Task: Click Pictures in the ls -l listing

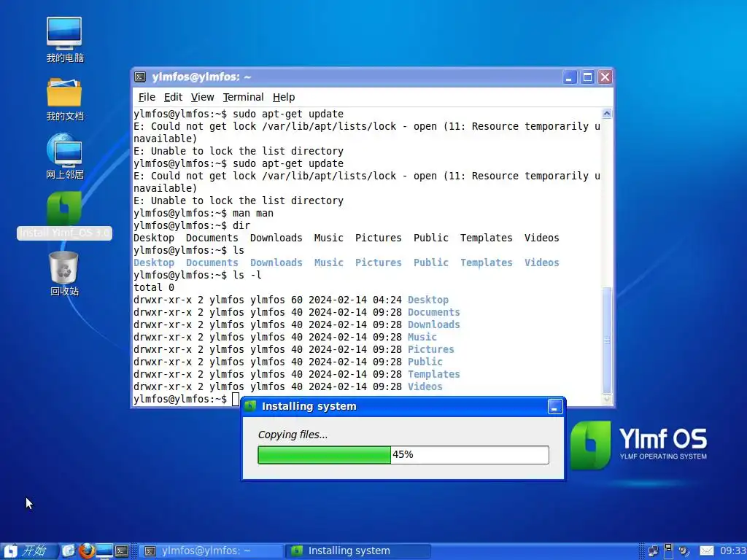Action: pyautogui.click(x=430, y=349)
